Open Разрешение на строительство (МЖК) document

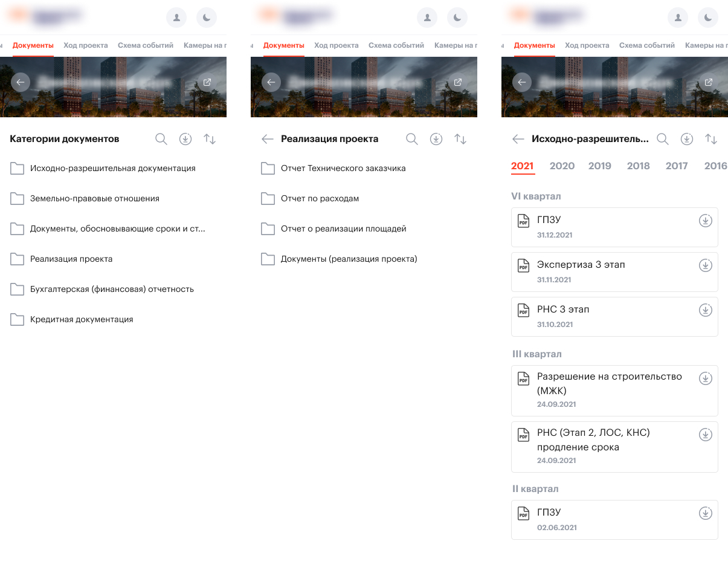(x=609, y=383)
